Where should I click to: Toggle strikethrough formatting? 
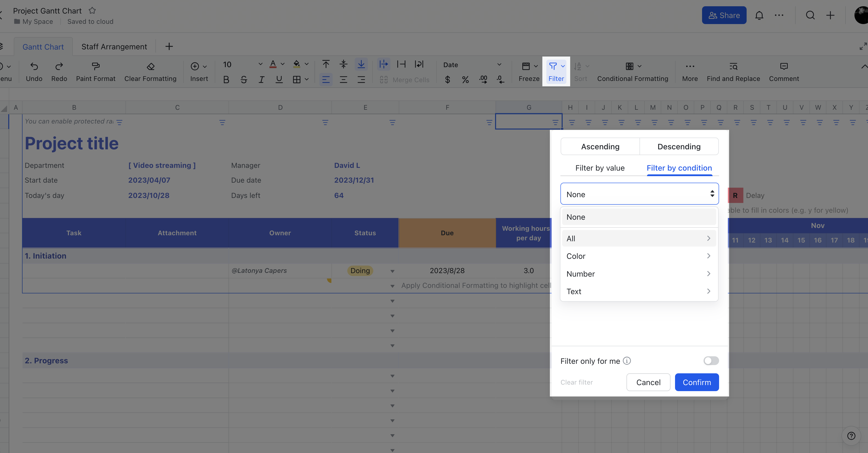tap(244, 80)
